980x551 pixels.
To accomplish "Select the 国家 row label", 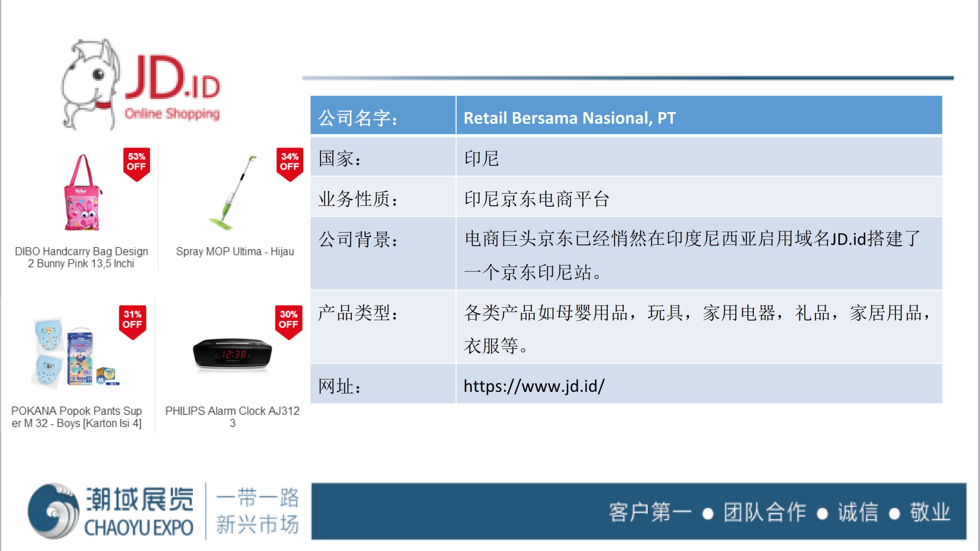I will pos(340,158).
